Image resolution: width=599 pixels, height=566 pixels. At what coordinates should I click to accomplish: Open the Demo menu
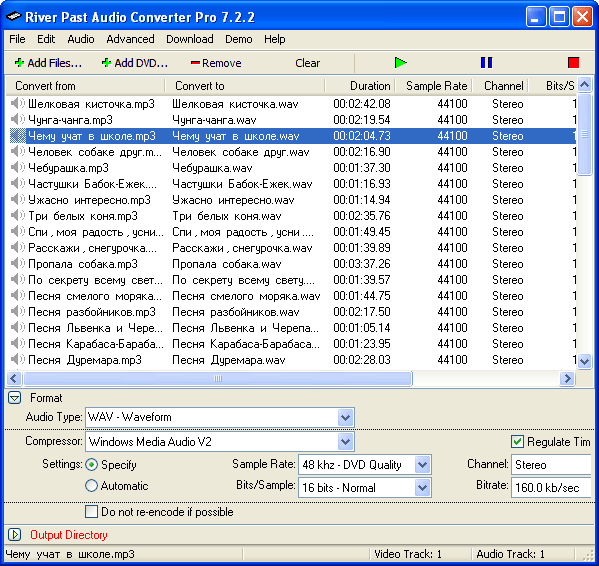point(238,39)
